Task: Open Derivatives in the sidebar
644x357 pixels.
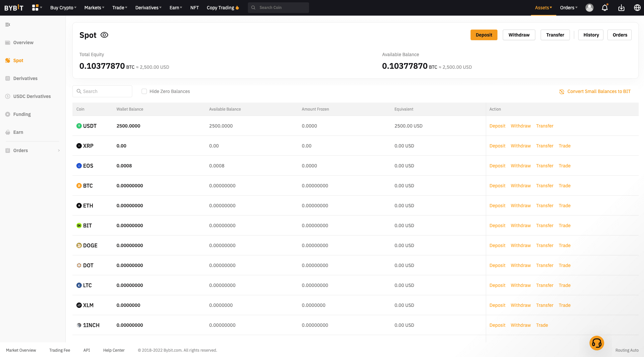Action: 25,78
